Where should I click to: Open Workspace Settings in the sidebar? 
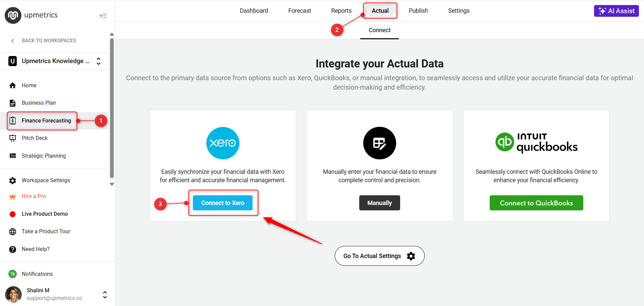tap(46, 181)
